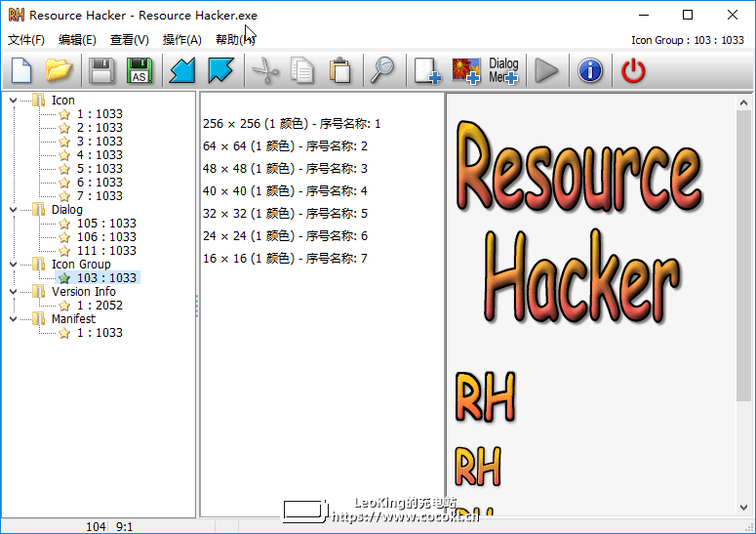Image resolution: width=756 pixels, height=534 pixels.
Task: Click the preview pane vertical scrollbar thumb
Action: pos(743,255)
